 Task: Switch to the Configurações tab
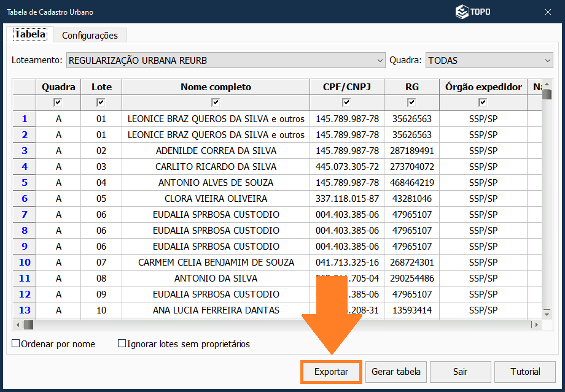pos(90,36)
